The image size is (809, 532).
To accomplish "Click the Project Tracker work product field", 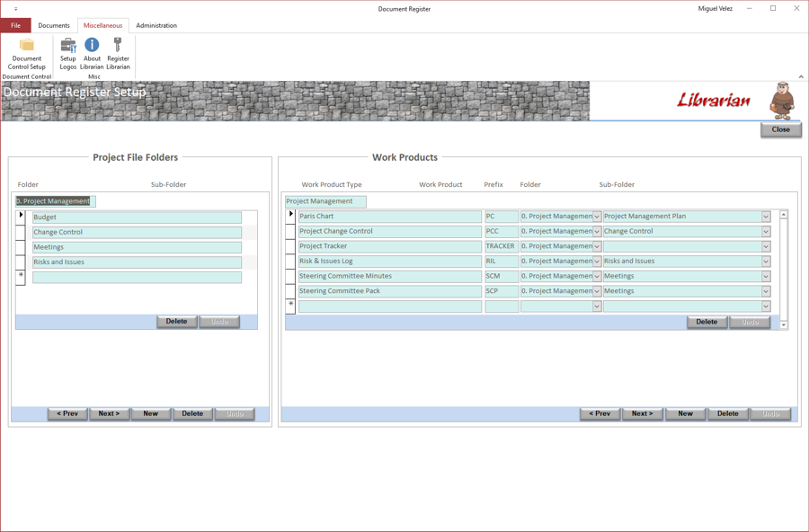I will coord(390,246).
